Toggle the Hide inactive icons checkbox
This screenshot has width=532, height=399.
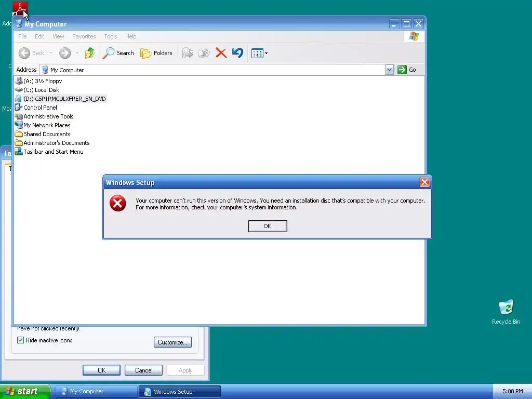20,340
